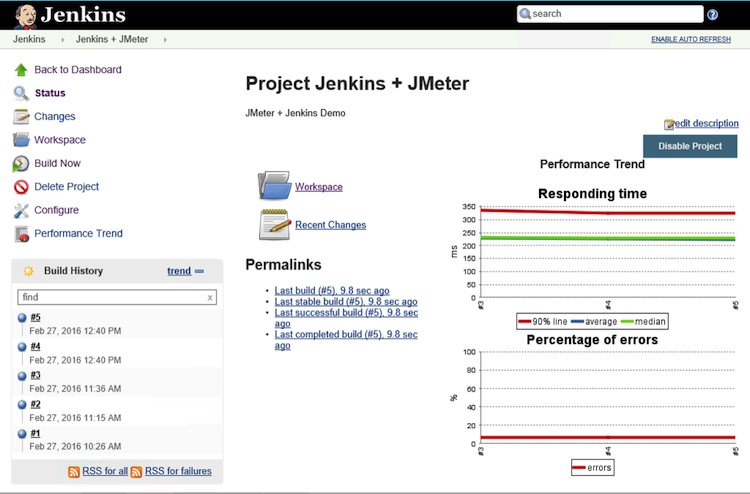Open the Workspace link in main panel

pyautogui.click(x=319, y=187)
